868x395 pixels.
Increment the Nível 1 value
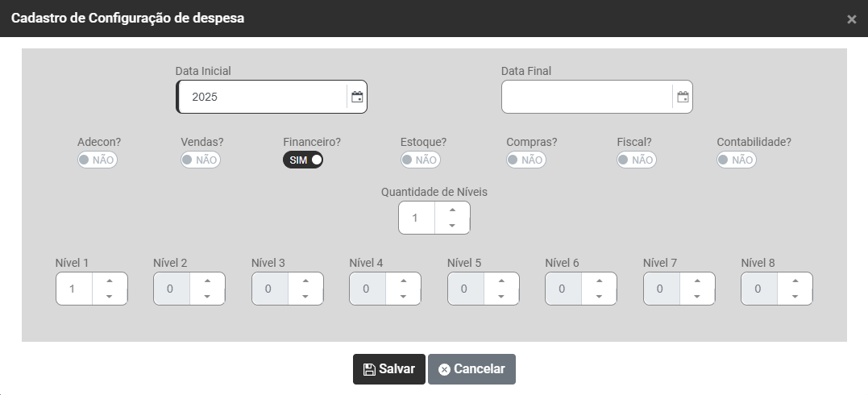[x=109, y=281]
